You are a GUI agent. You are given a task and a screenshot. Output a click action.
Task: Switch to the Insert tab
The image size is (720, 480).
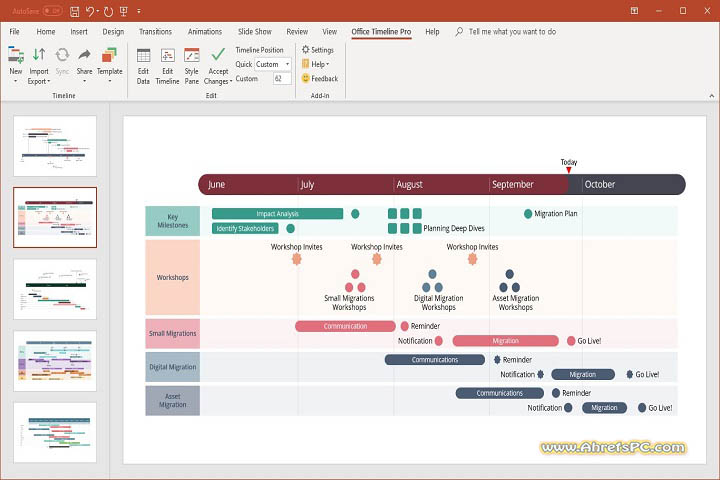click(x=79, y=31)
